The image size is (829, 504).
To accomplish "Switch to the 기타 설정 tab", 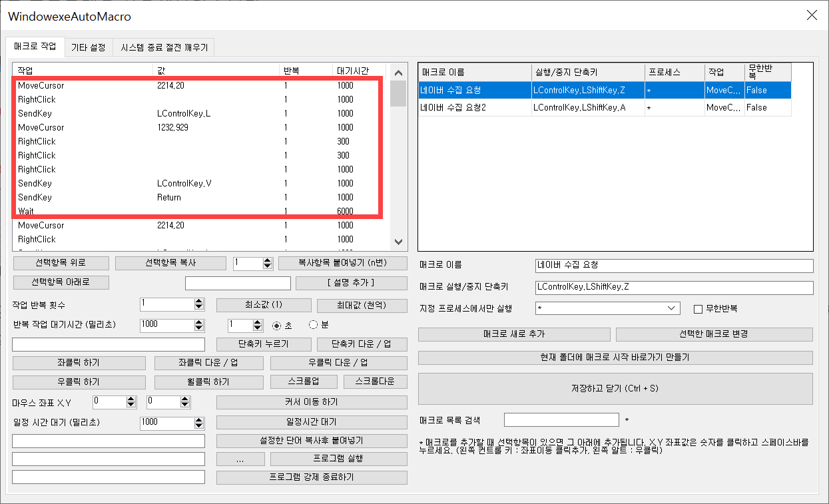I will [88, 47].
